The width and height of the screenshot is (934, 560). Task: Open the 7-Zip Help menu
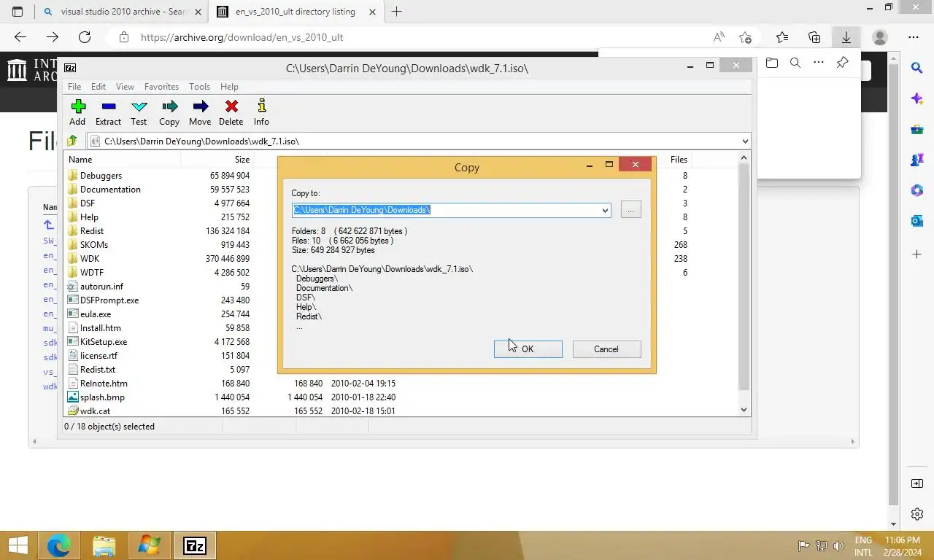(x=229, y=86)
